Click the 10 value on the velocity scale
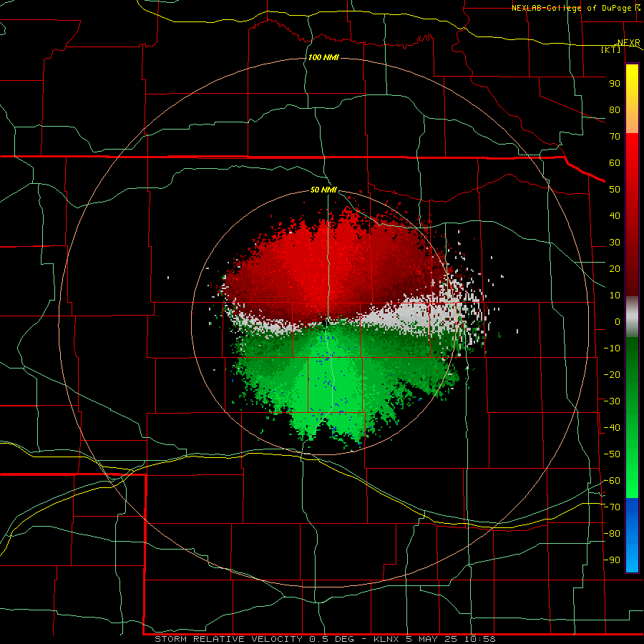The image size is (644, 644). click(x=615, y=296)
